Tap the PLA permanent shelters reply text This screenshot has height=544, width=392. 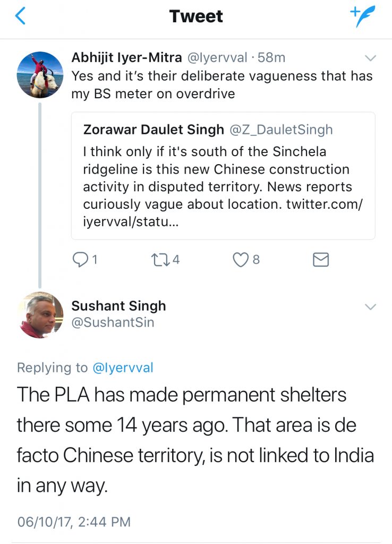click(x=196, y=440)
